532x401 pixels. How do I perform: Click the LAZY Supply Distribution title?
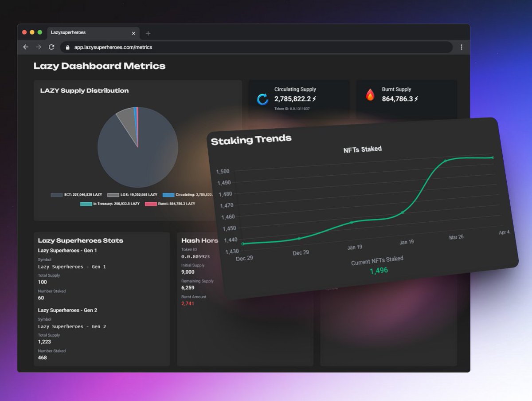(84, 90)
